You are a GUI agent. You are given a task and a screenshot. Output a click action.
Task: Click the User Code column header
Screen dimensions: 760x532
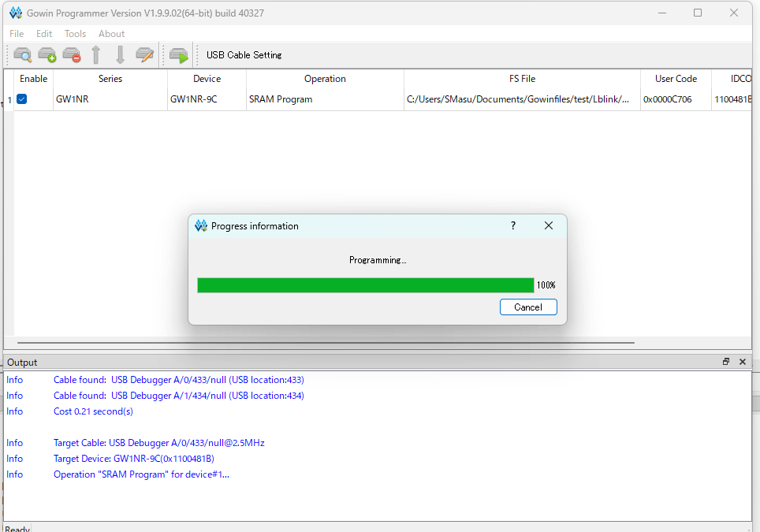coord(676,79)
